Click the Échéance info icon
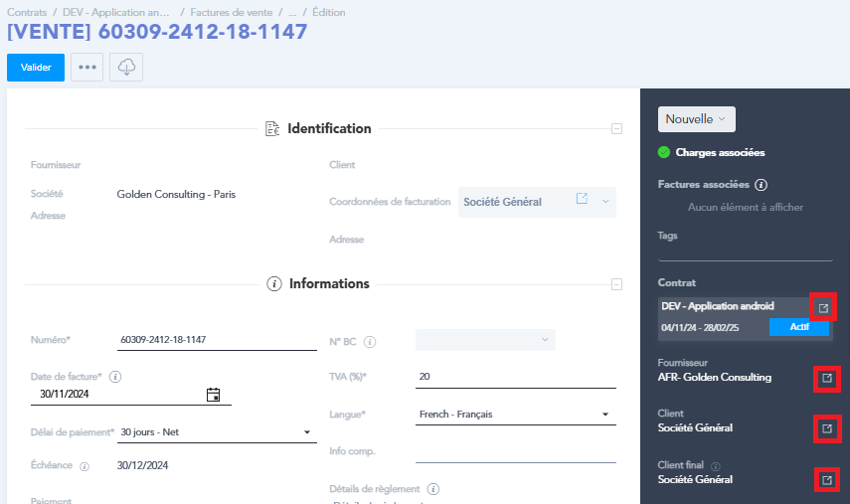850x504 pixels. pyautogui.click(x=85, y=466)
